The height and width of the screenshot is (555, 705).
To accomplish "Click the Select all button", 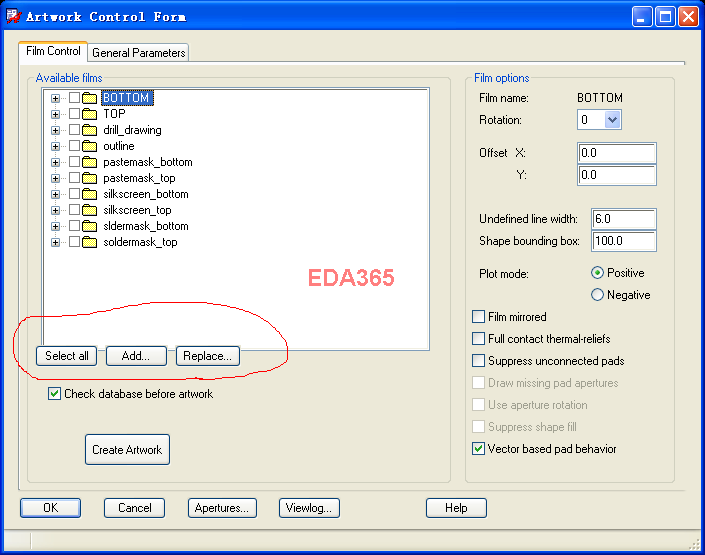I will click(67, 356).
